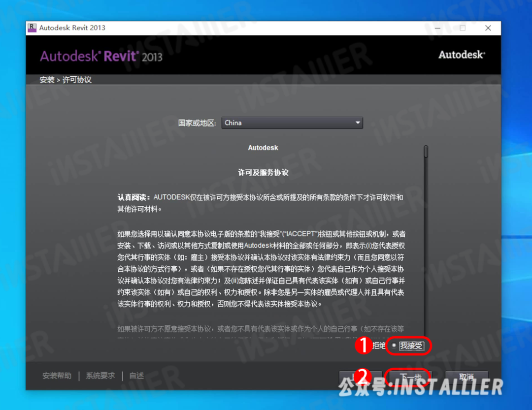Close the Autodesk Revit 2013 window
The image size is (532, 410).
tap(488, 28)
